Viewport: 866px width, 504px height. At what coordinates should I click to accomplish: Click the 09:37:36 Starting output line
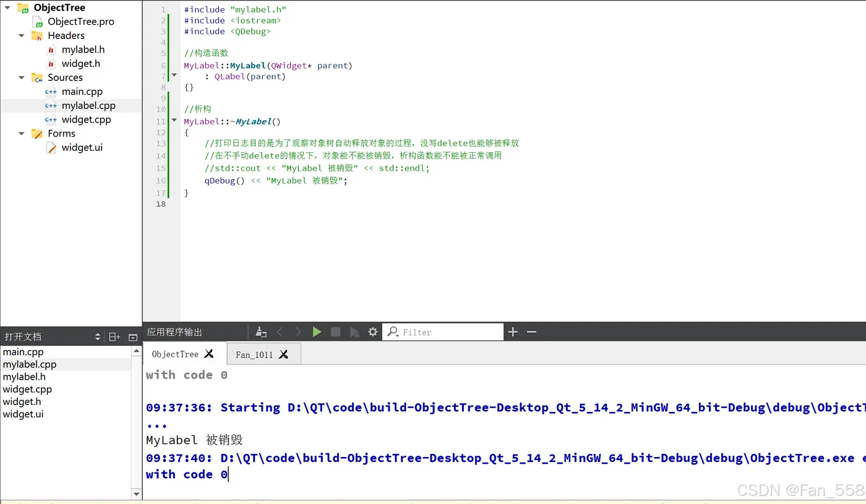(x=505, y=408)
